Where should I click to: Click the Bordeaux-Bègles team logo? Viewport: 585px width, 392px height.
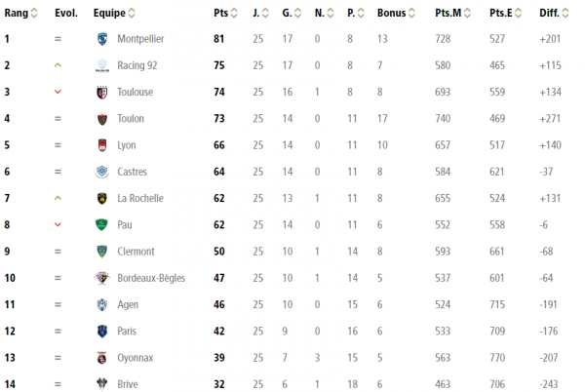click(x=101, y=278)
